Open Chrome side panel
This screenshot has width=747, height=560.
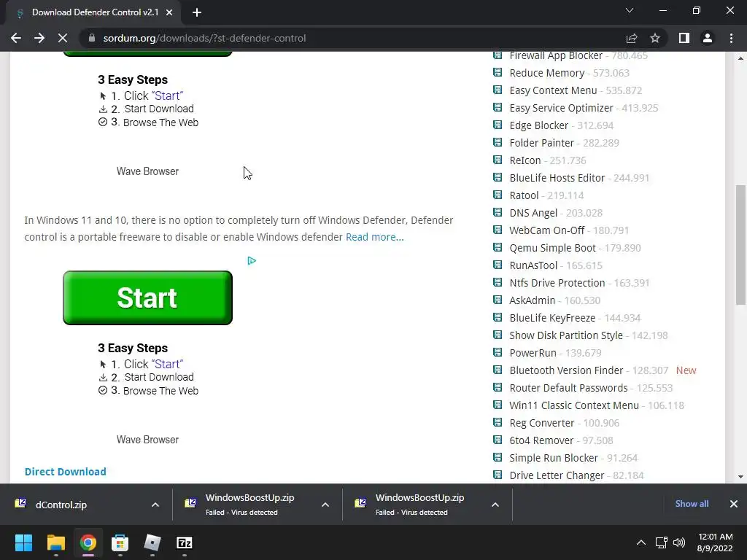click(684, 38)
